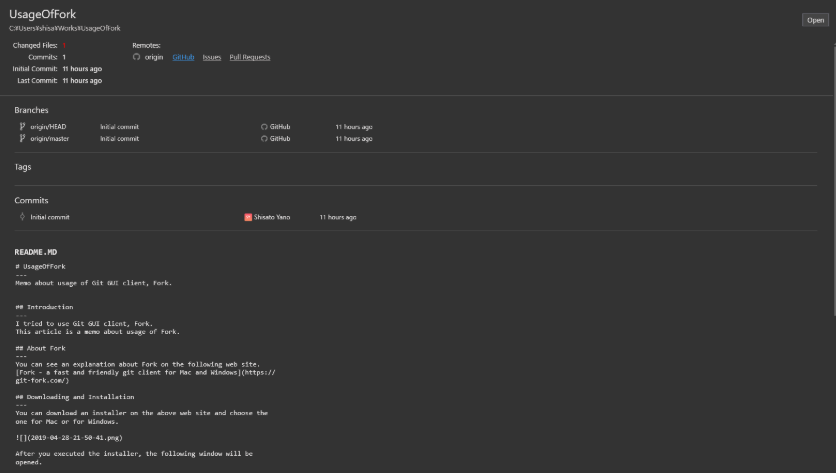Click the Initial commit message in origin/HEAD row
The image size is (836, 473).
(119, 127)
